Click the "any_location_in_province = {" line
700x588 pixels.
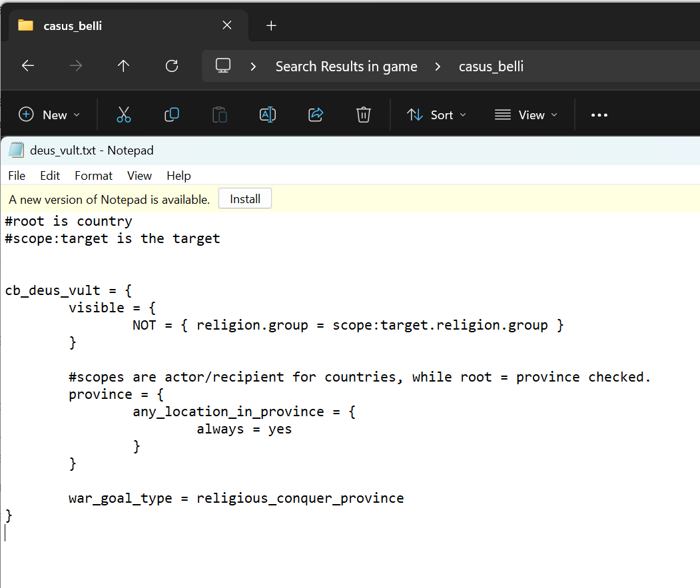[x=244, y=412]
